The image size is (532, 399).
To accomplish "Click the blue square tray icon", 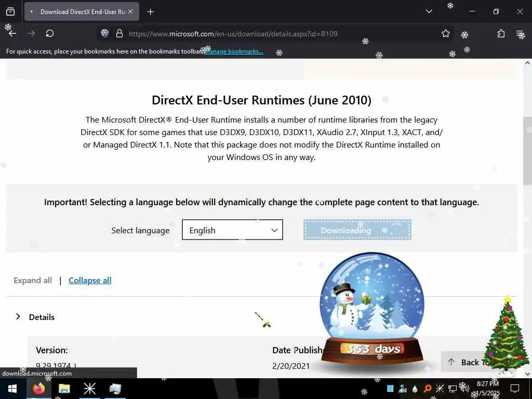I will [390, 389].
